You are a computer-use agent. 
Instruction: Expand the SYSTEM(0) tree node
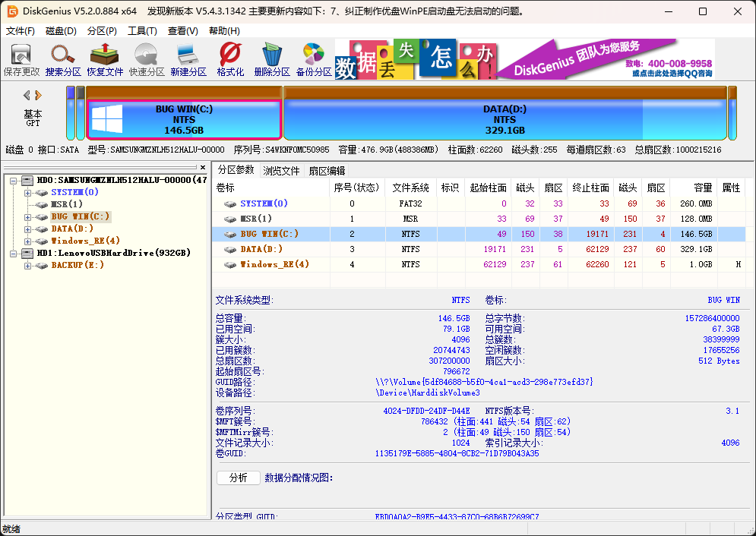[x=28, y=193]
